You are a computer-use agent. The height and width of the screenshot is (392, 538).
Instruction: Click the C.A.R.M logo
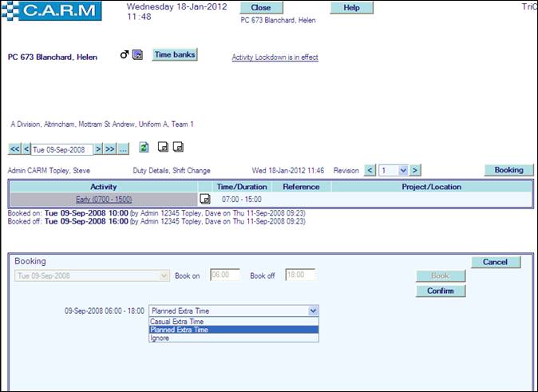pos(51,11)
